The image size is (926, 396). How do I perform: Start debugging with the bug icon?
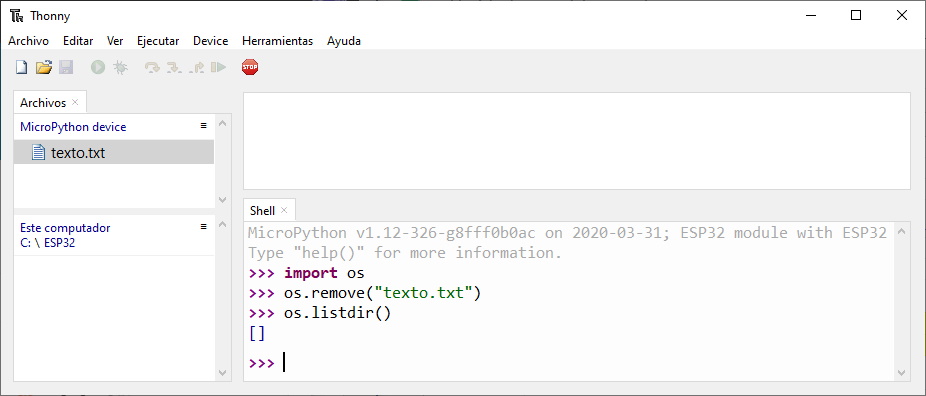(x=120, y=67)
